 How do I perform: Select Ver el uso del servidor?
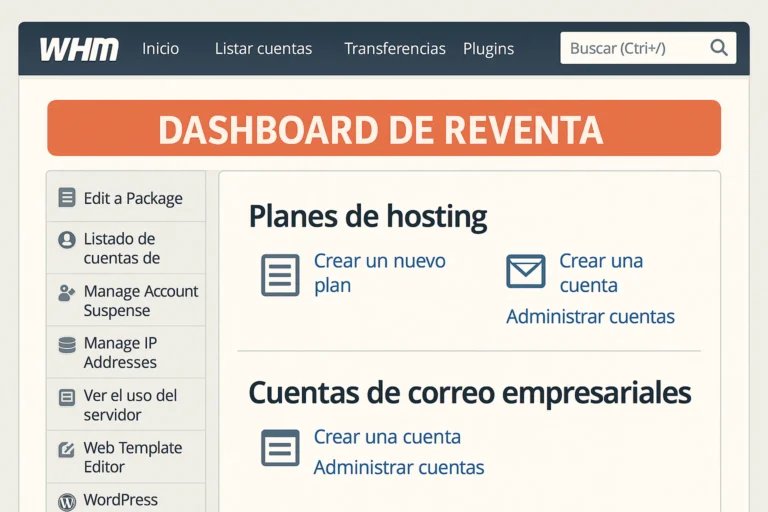pos(126,405)
